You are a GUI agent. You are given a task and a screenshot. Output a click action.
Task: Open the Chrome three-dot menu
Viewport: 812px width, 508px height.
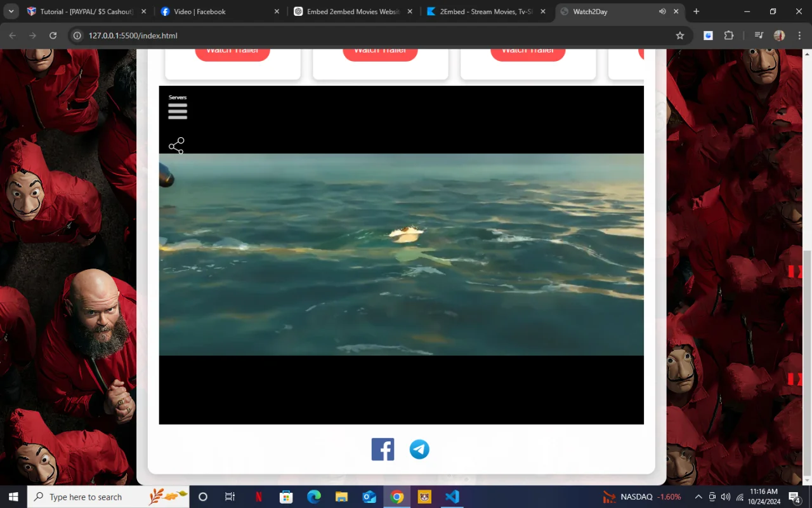click(x=799, y=36)
